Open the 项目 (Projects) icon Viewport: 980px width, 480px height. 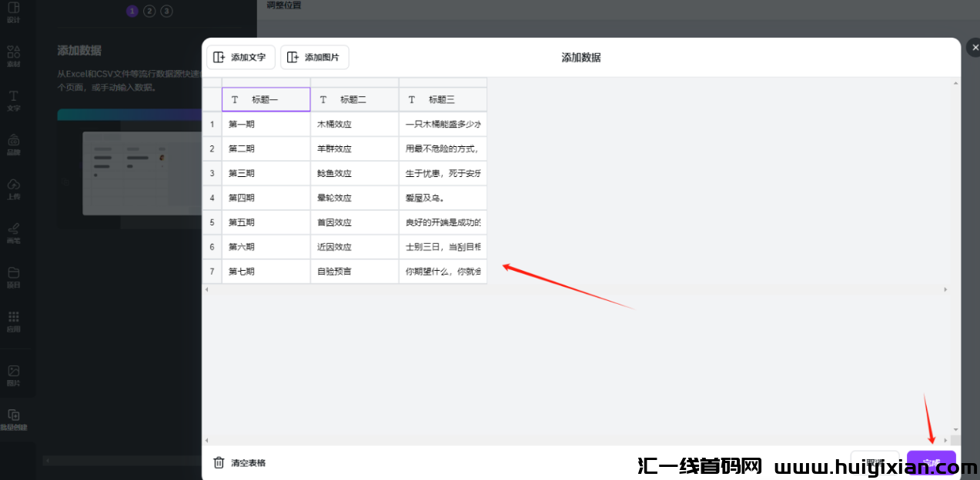click(13, 275)
